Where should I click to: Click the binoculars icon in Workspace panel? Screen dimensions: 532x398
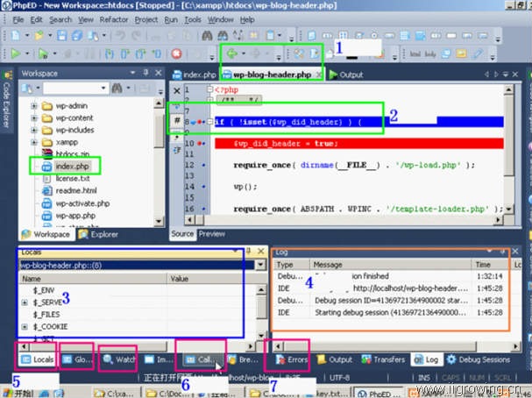click(117, 89)
